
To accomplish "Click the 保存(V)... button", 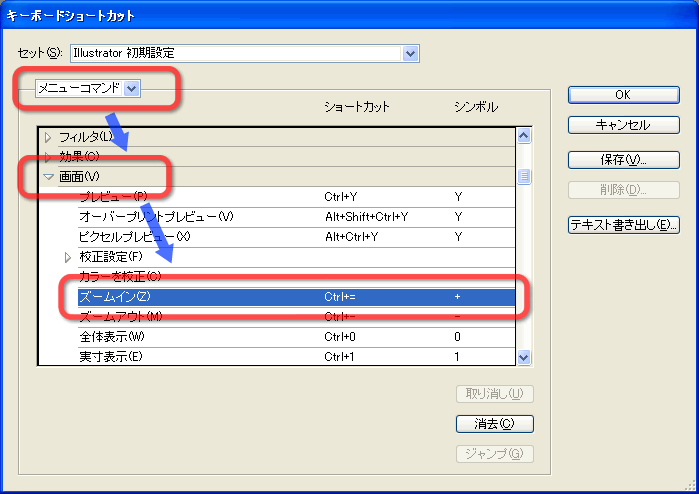I will tap(624, 160).
